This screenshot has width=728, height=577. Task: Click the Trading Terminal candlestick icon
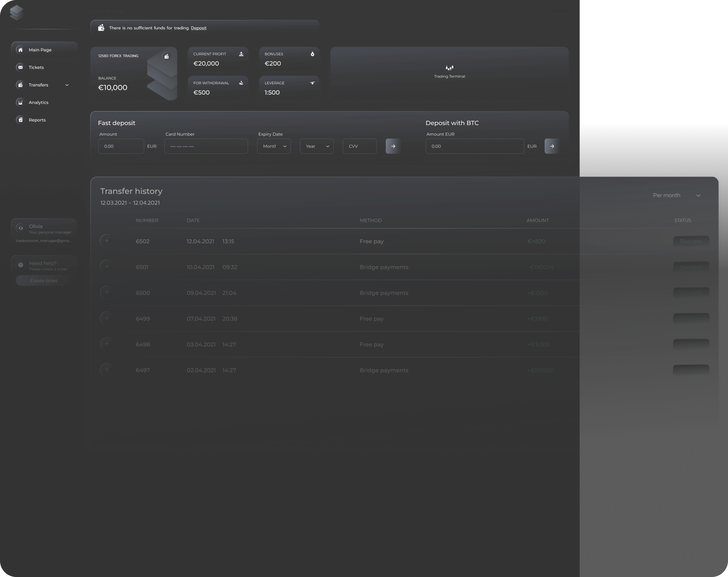tap(449, 68)
